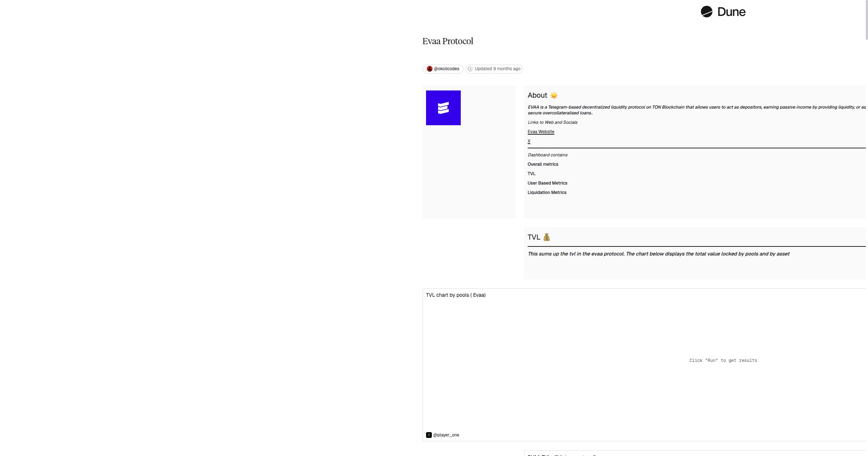Click @okolicodes profile avatar icon
The width and height of the screenshot is (868, 456).
[x=430, y=69]
